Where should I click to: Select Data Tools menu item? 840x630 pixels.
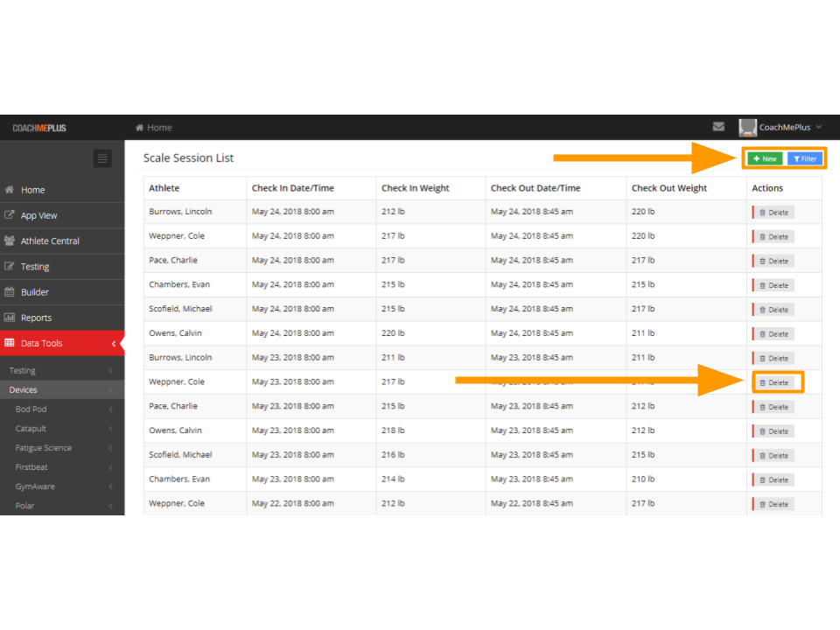[x=62, y=343]
